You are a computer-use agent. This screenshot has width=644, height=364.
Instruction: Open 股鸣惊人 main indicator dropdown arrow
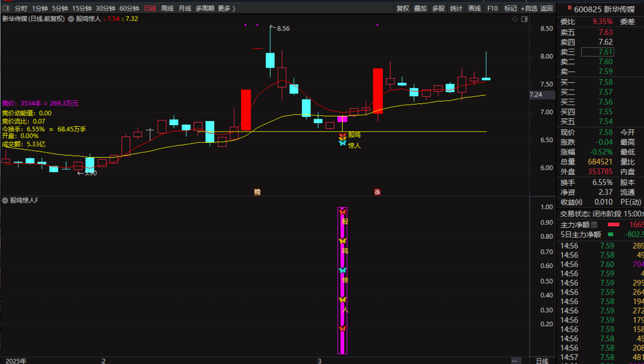71,19
